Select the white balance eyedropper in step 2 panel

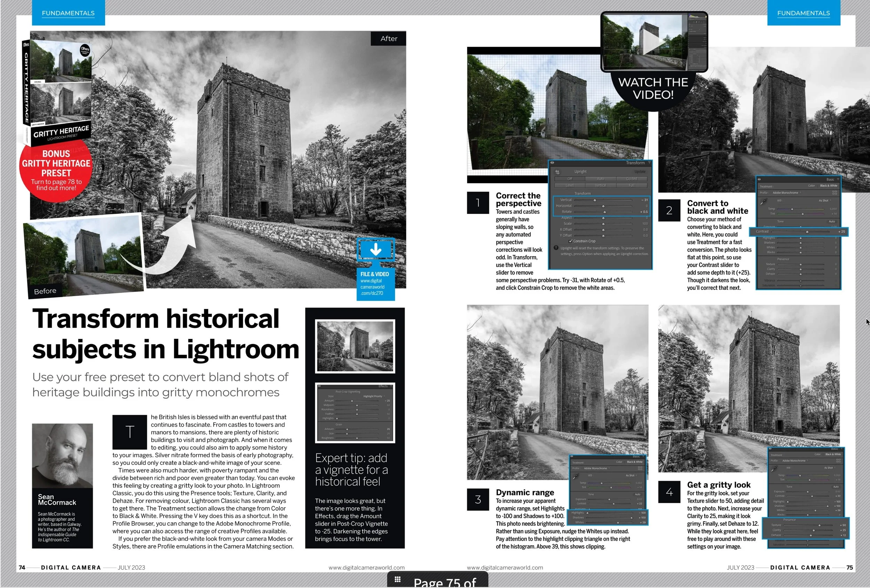coord(764,201)
